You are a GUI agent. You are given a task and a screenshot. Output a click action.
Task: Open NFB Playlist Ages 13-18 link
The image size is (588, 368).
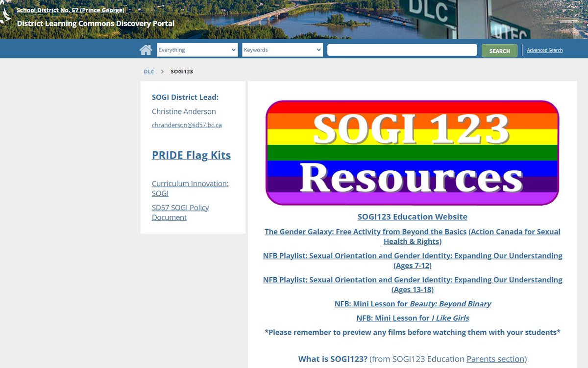(x=413, y=285)
